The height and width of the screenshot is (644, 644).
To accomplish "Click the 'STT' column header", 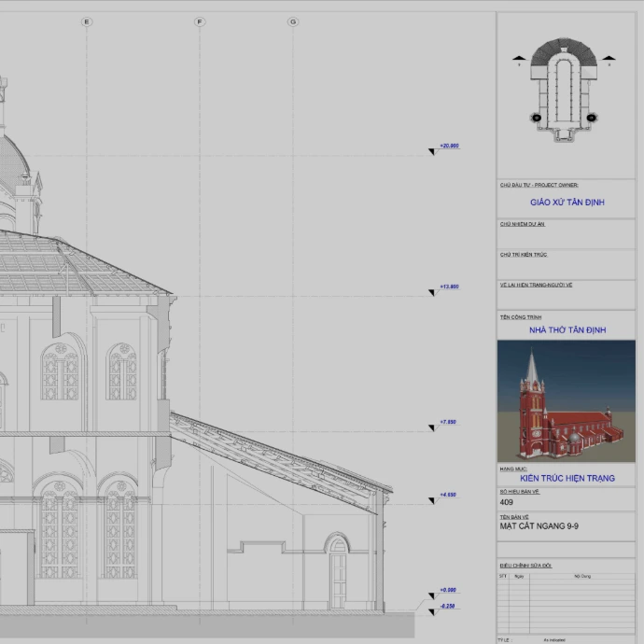I will tap(503, 576).
